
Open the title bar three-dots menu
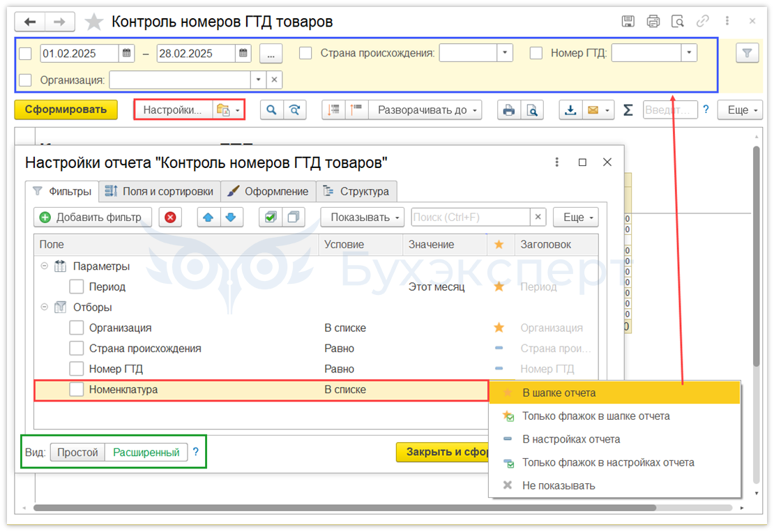point(727,21)
